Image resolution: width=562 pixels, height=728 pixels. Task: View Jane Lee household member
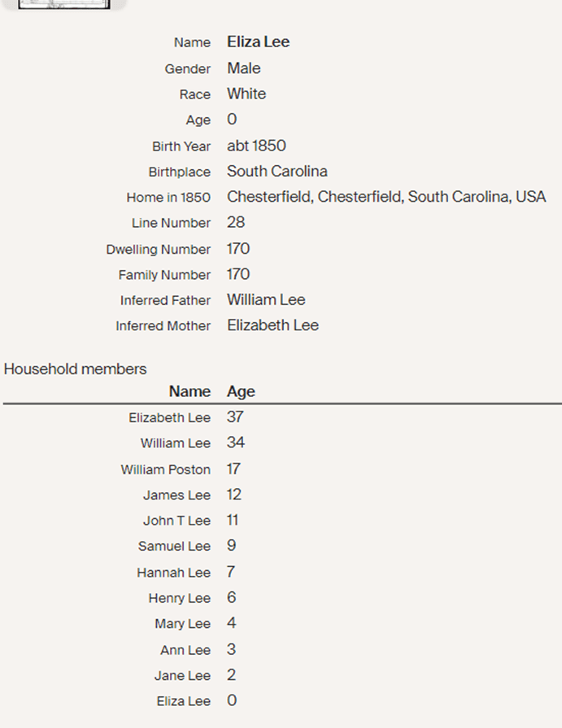[x=182, y=676]
